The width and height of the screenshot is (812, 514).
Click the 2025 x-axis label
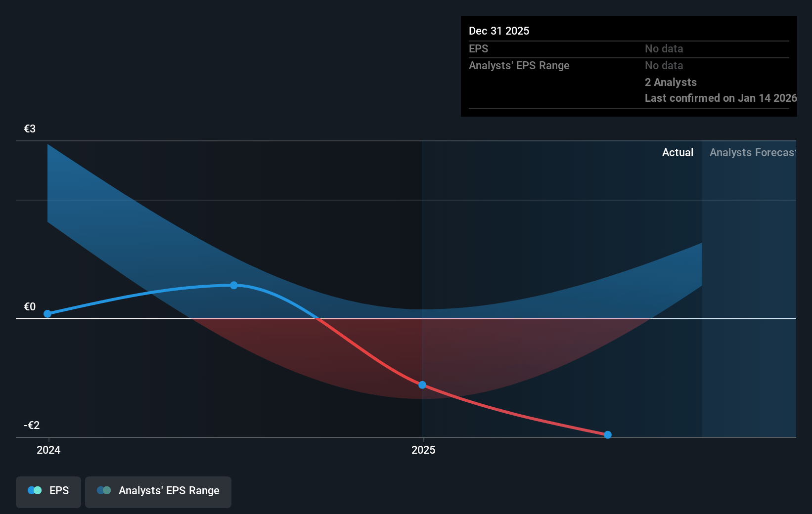pyautogui.click(x=423, y=450)
